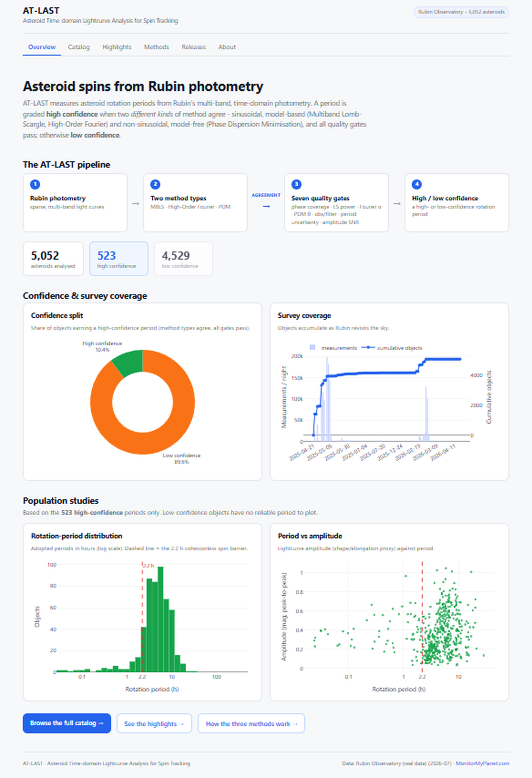Click the 2026-04-11 date axis label
Viewport: 532px width, 778px height.
pos(444,452)
